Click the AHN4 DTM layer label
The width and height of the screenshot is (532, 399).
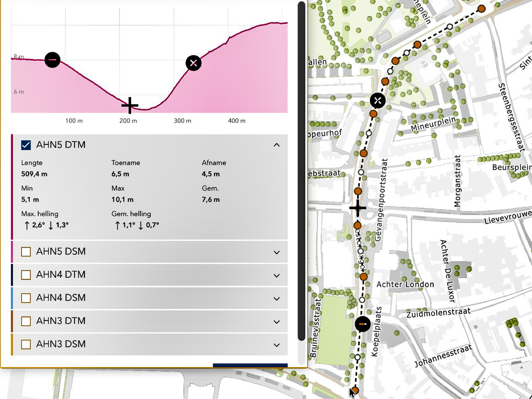61,275
